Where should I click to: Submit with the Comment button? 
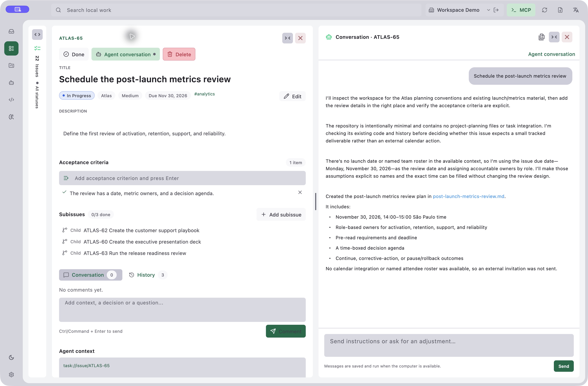click(286, 331)
